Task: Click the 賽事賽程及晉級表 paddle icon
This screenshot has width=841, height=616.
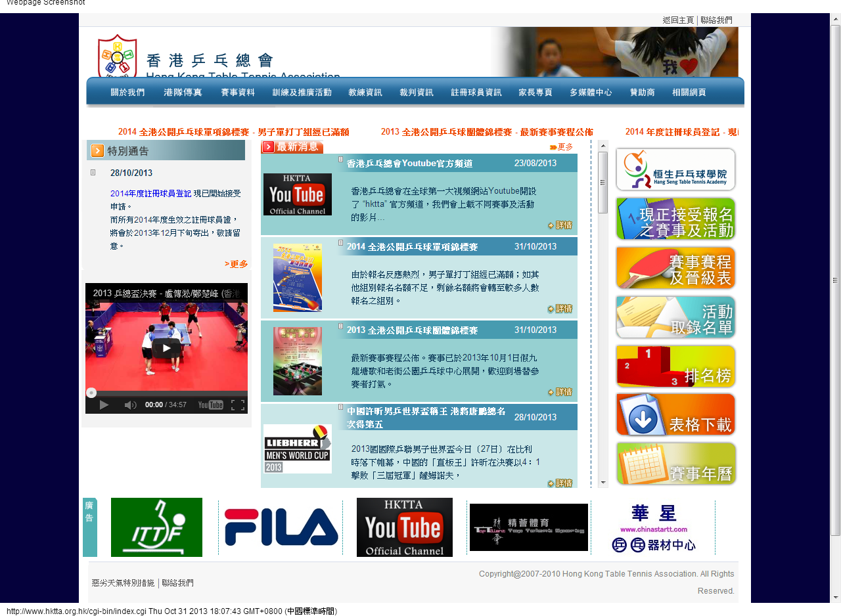Action: [675, 268]
